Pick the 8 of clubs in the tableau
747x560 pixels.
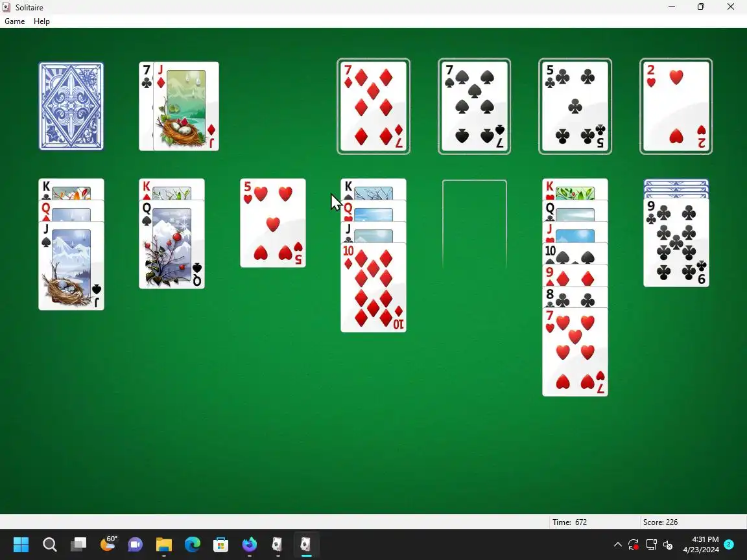click(x=575, y=296)
